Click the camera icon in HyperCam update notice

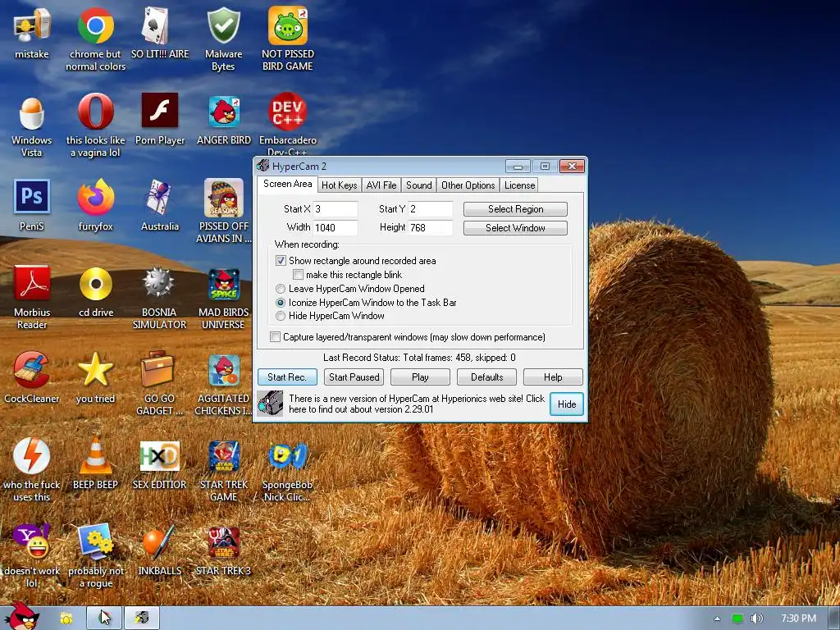(270, 404)
